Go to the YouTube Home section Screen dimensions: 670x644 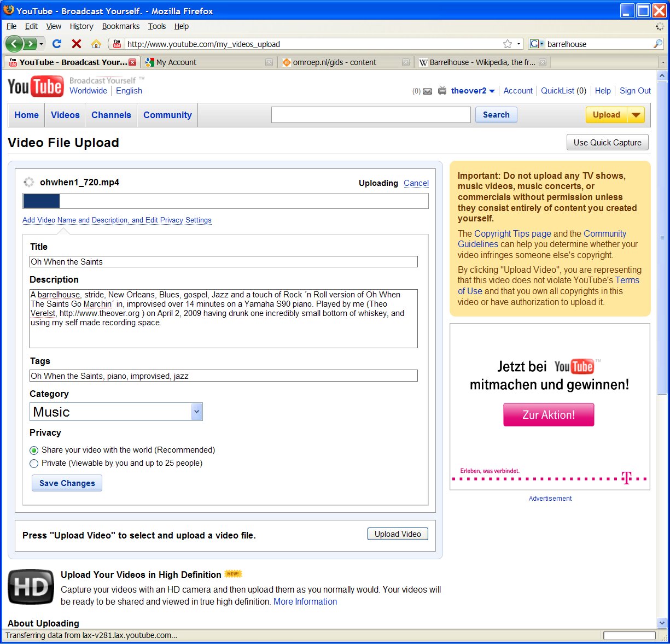click(x=26, y=115)
